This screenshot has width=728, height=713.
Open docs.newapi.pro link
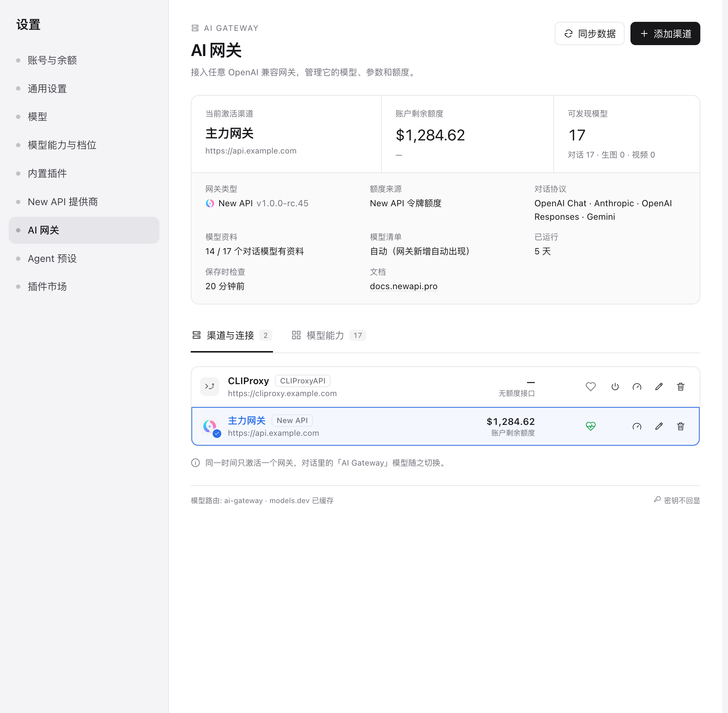(x=404, y=286)
